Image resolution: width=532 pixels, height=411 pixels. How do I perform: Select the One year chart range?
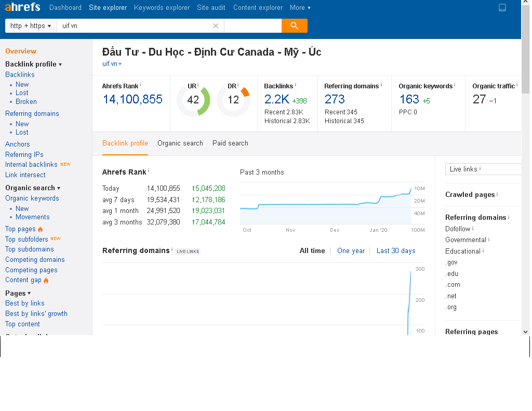(x=351, y=250)
